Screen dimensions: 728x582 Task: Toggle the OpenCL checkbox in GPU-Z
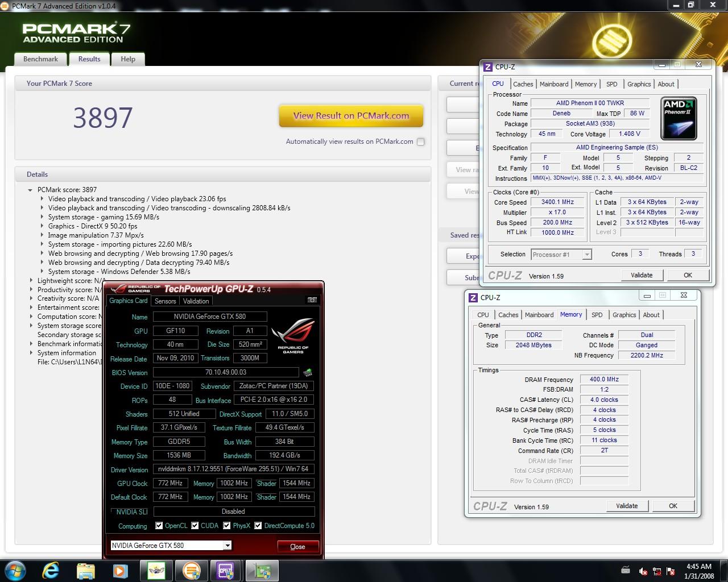tap(159, 526)
